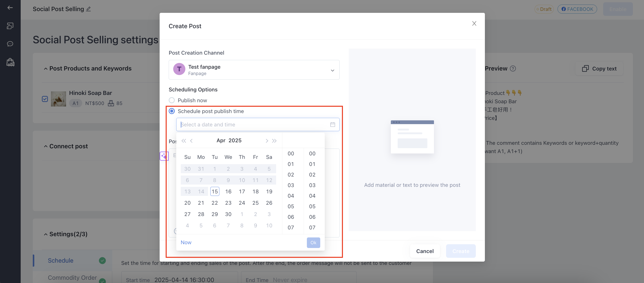
Task: Select April 27 in the calendar
Action: click(x=187, y=214)
